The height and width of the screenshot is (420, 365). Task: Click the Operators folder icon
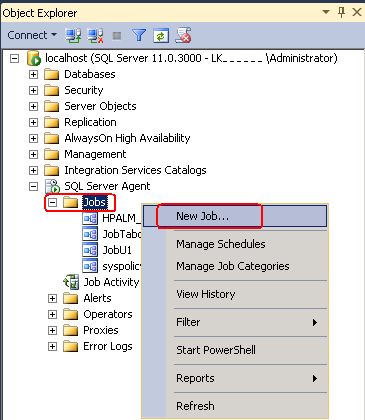(71, 314)
